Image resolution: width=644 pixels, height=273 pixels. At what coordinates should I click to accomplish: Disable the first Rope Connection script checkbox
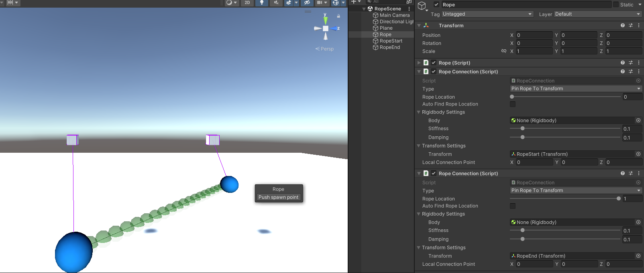coord(434,72)
